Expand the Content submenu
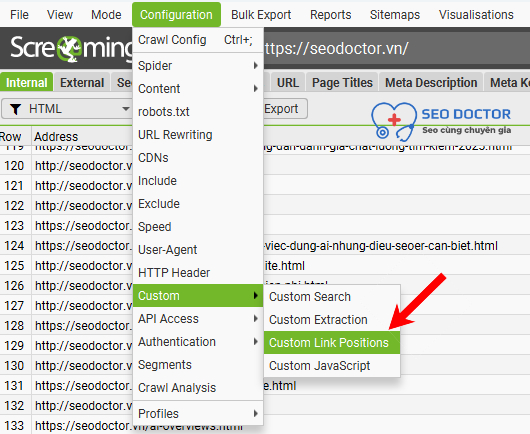This screenshot has width=530, height=434. click(198, 89)
